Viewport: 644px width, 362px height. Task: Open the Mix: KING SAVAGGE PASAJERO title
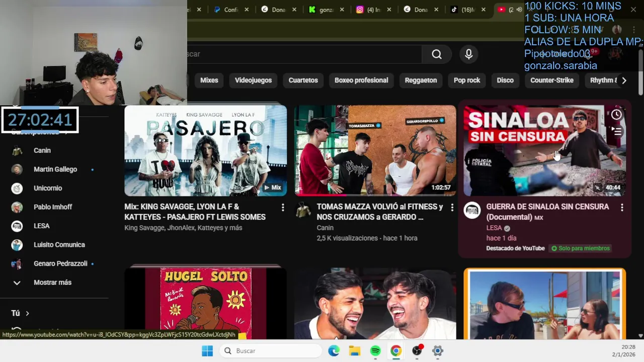pos(195,212)
